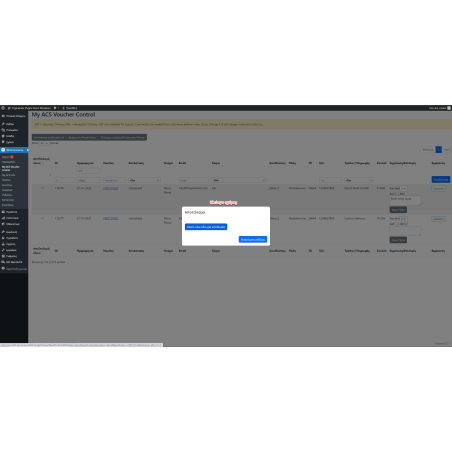Click the blue print button in the dialog
This screenshot has height=452, width=452.
click(206, 227)
